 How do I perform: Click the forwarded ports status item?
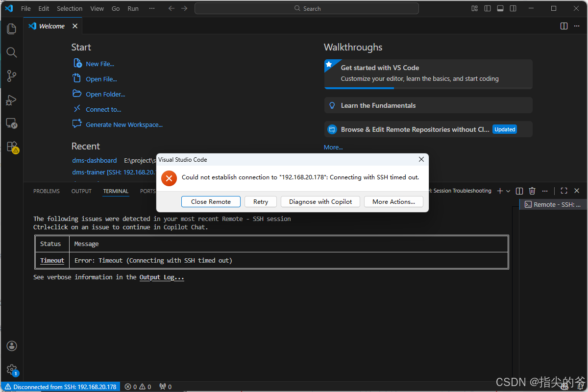click(166, 387)
